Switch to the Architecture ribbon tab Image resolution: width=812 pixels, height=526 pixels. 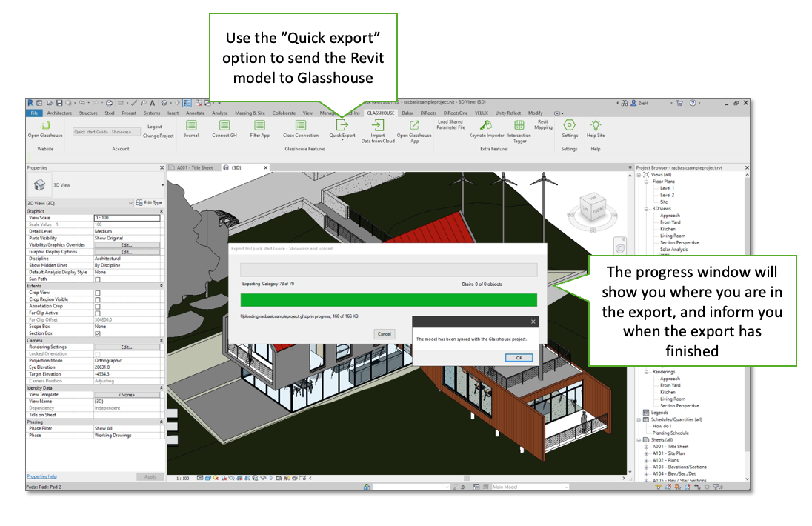[59, 113]
